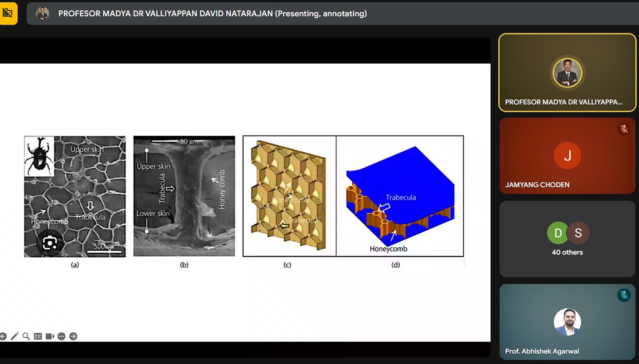Toggle CC closed captions on slide
This screenshot has width=639, height=364.
(x=38, y=336)
